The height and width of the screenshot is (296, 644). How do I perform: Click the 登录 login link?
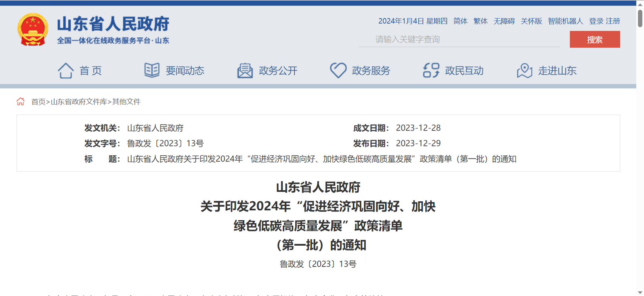pyautogui.click(x=596, y=21)
